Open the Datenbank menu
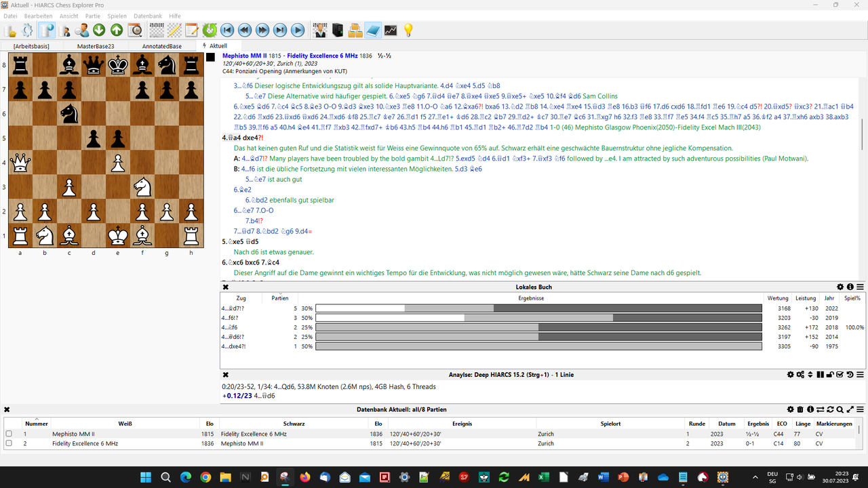The height and width of the screenshot is (488, 868). pyautogui.click(x=148, y=16)
